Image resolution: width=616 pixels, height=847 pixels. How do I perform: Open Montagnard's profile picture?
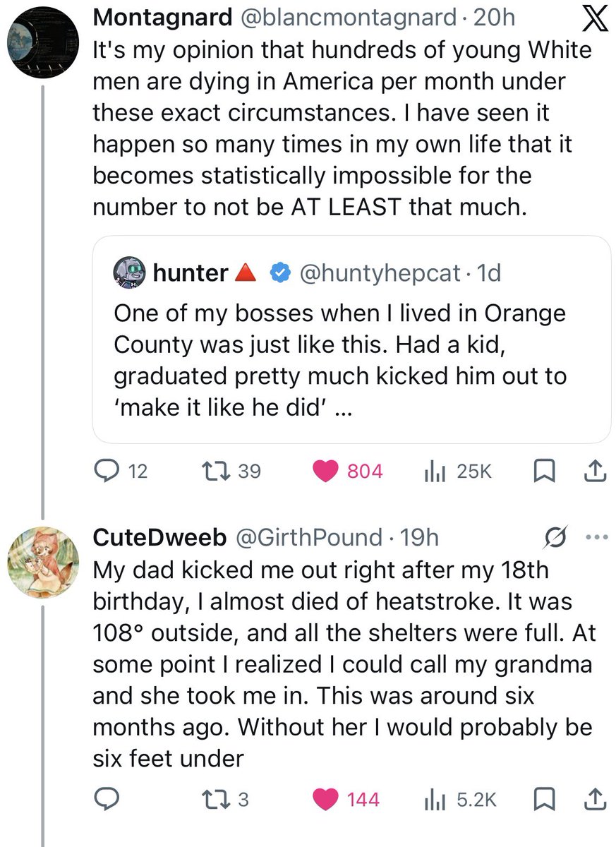coord(42,45)
